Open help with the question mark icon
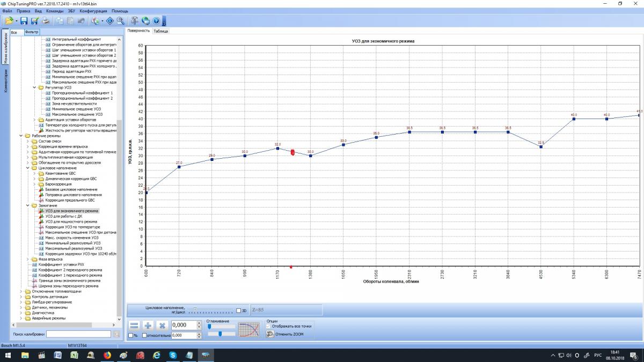The height and width of the screenshot is (362, 644). click(x=156, y=21)
